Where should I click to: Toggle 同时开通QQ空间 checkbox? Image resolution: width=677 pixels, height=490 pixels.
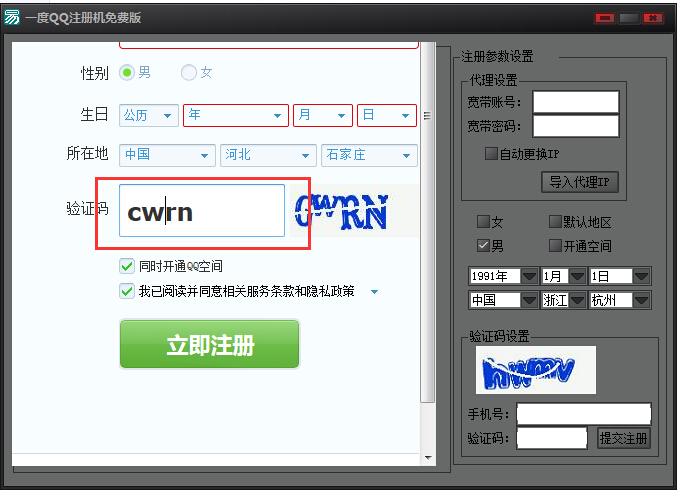pyautogui.click(x=127, y=266)
